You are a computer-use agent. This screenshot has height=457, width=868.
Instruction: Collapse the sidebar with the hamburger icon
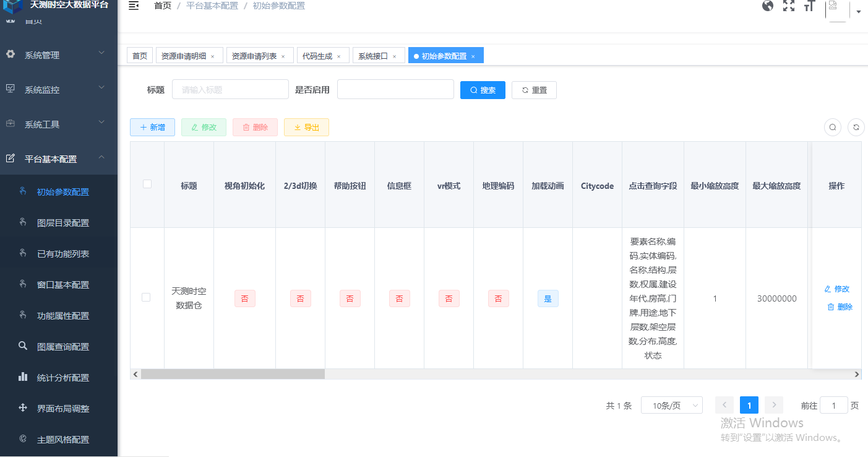pos(133,6)
